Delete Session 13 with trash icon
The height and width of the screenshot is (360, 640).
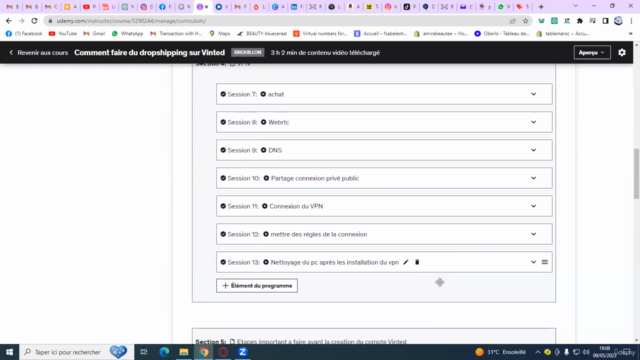point(417,262)
